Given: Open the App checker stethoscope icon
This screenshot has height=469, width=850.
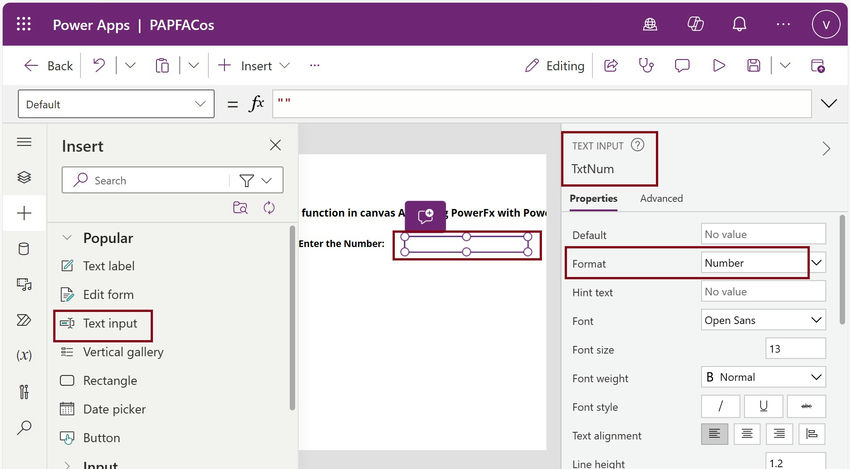Looking at the screenshot, I should point(646,66).
